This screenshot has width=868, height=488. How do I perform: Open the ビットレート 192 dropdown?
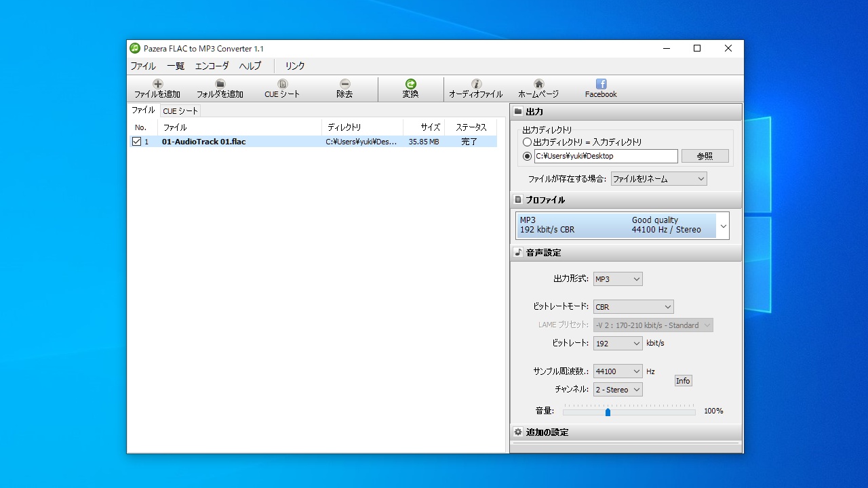(617, 344)
